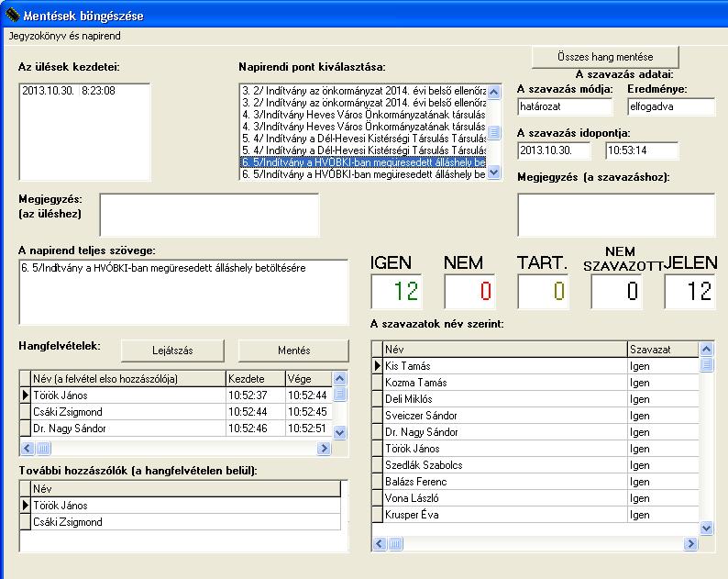Click Szavazat column header
This screenshot has height=579, width=728.
tap(663, 350)
